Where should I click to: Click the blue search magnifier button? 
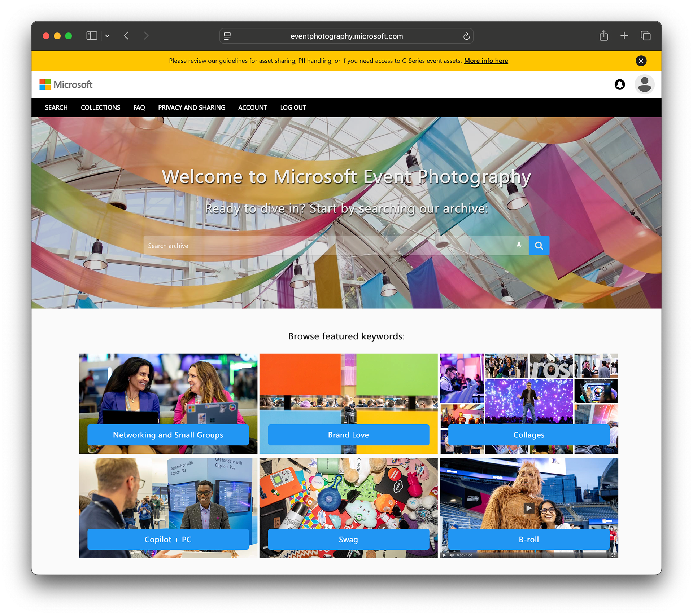[x=539, y=246]
